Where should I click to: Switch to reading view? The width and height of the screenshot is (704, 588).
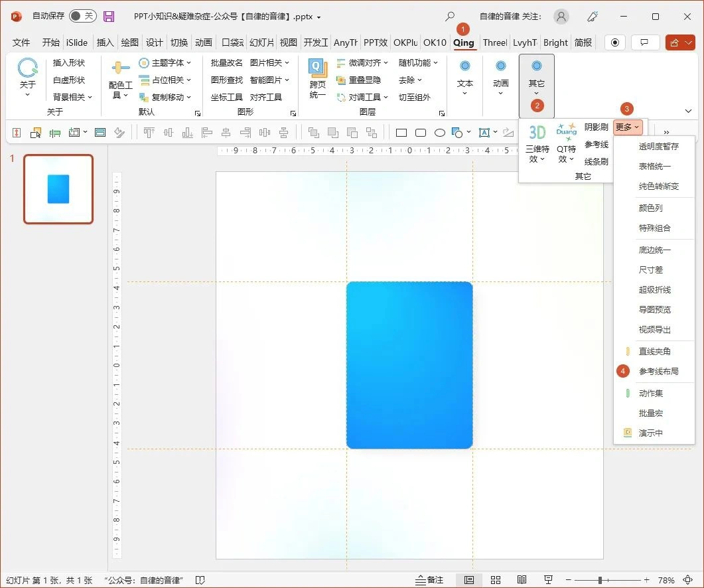(522, 580)
